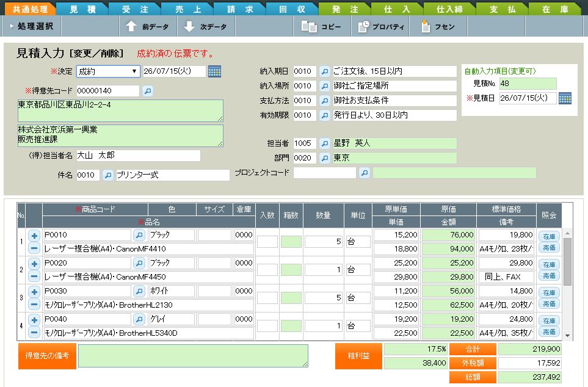Search プロジェクトコード with magnifier icon
This screenshot has height=387, width=588.
(364, 173)
